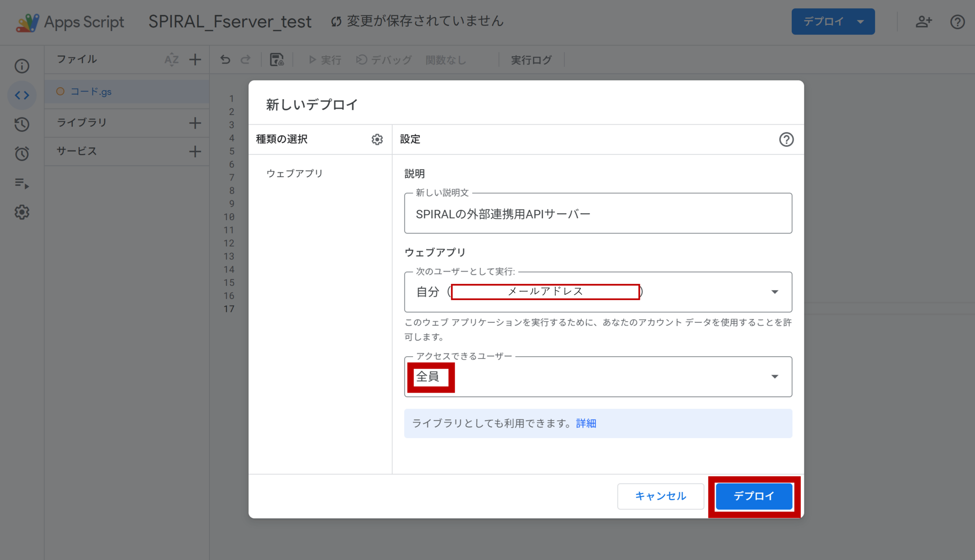Open the Executions list icon in sidebar
The width and height of the screenshot is (975, 560).
coord(22,183)
